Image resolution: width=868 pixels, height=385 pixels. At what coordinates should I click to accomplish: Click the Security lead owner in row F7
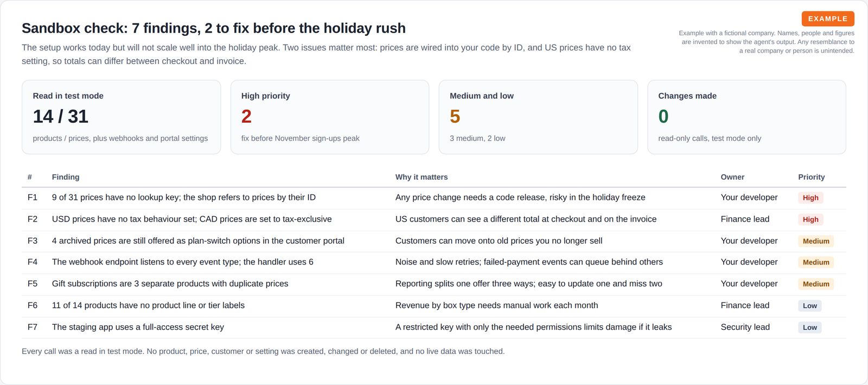pyautogui.click(x=745, y=327)
